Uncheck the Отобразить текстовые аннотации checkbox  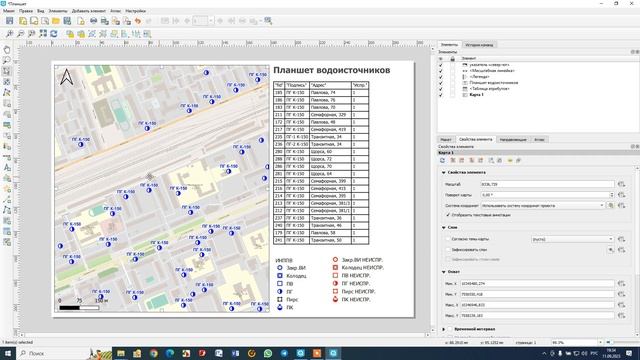click(x=448, y=215)
